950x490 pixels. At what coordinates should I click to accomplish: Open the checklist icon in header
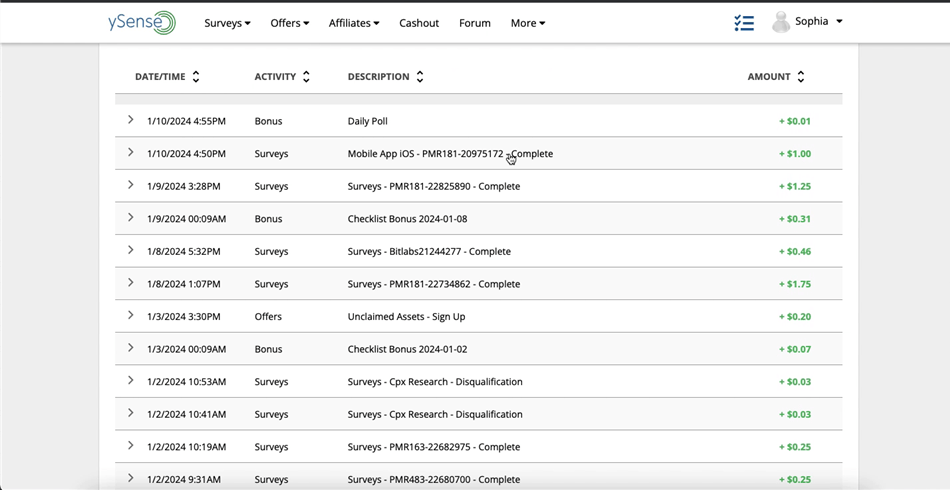pos(744,23)
